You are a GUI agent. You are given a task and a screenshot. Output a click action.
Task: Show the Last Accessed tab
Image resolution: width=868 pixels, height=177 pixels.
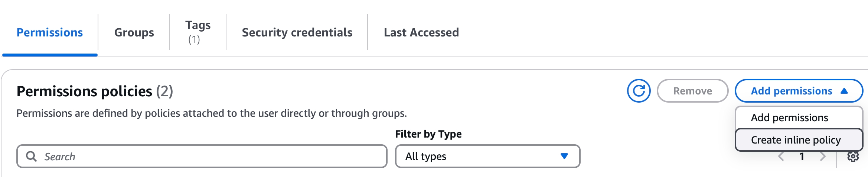click(x=421, y=33)
